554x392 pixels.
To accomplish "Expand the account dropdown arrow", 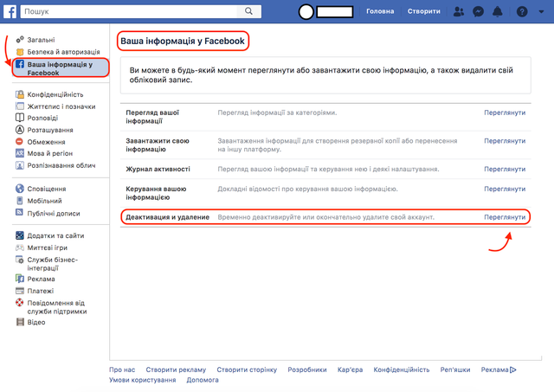I will pos(540,12).
